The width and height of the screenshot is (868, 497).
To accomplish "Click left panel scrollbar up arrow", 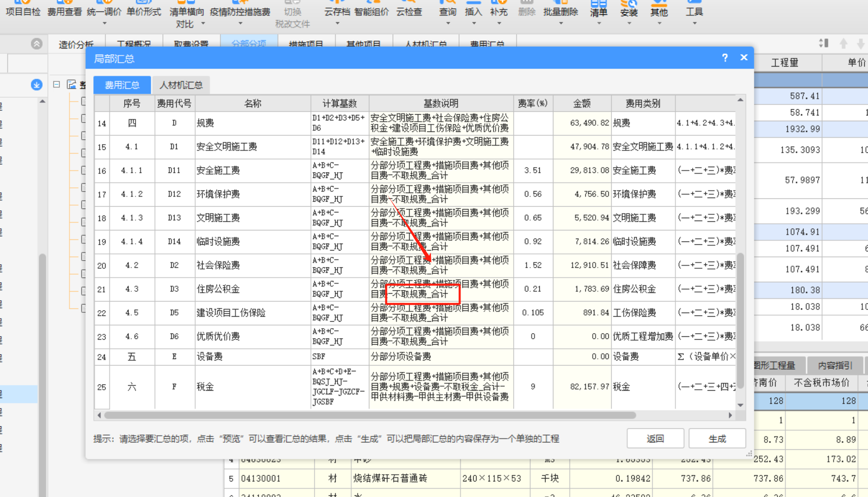I will 42,101.
